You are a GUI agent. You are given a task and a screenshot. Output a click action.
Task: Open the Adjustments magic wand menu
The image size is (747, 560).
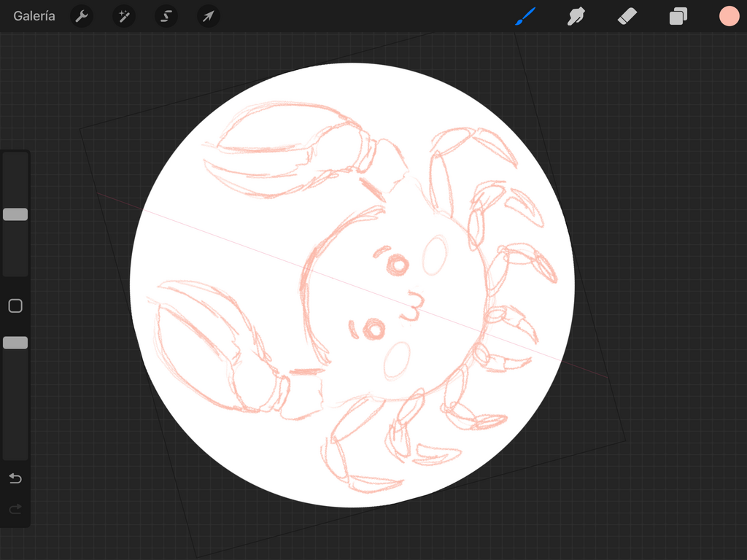[x=124, y=16]
